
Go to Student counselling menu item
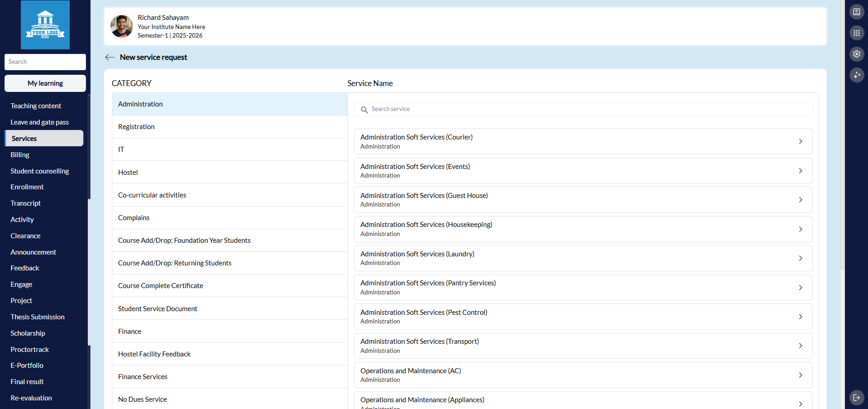coord(40,171)
